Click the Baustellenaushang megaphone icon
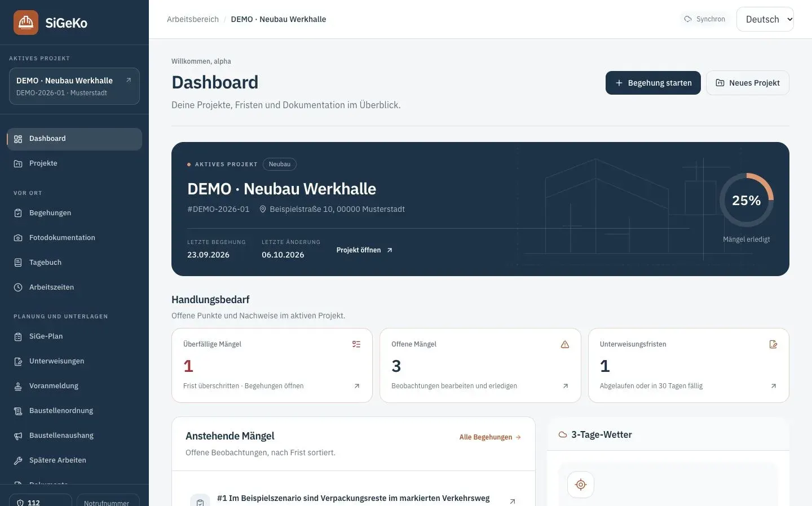The height and width of the screenshot is (506, 812). (x=18, y=436)
